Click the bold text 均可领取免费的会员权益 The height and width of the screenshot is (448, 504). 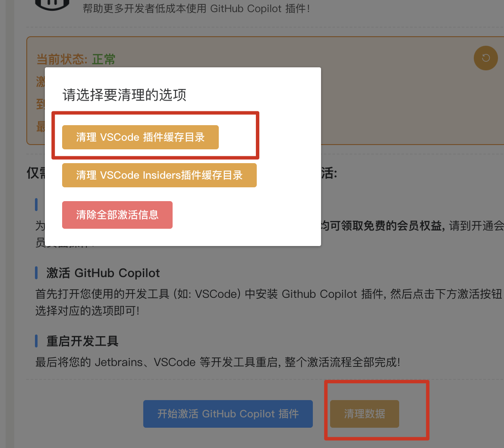(382, 226)
